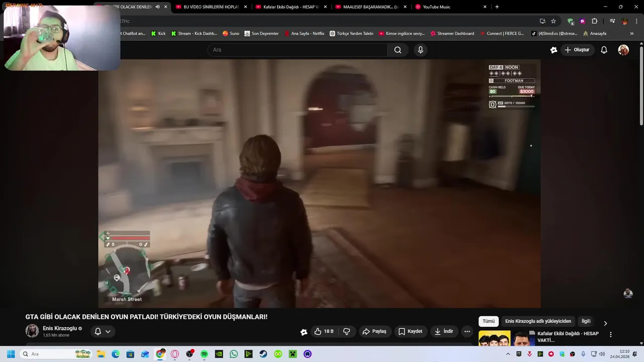Bookmark this page with star icon
644x362 pixels.
(553, 21)
